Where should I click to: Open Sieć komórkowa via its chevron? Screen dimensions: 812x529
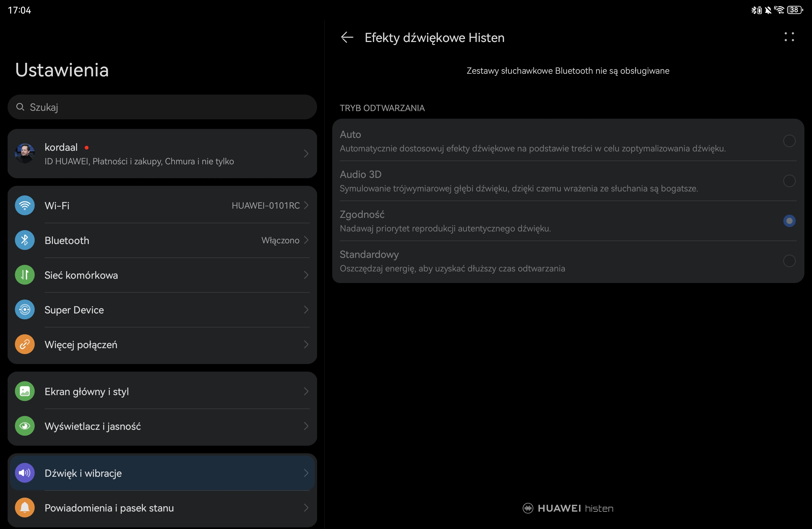tap(306, 275)
